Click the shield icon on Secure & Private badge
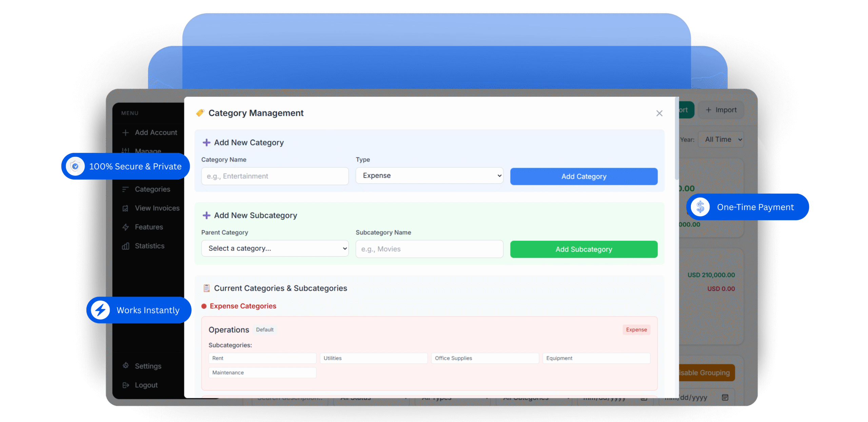 pyautogui.click(x=75, y=166)
